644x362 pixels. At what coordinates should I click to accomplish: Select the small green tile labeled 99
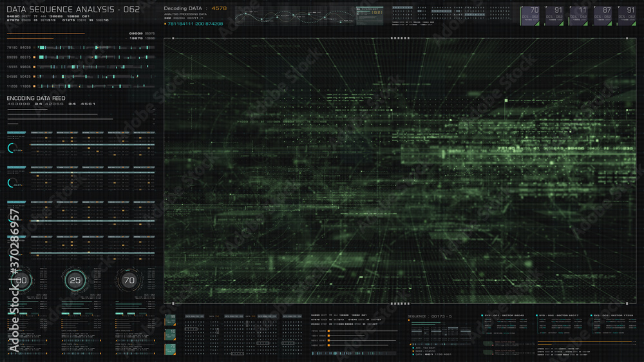170,319
